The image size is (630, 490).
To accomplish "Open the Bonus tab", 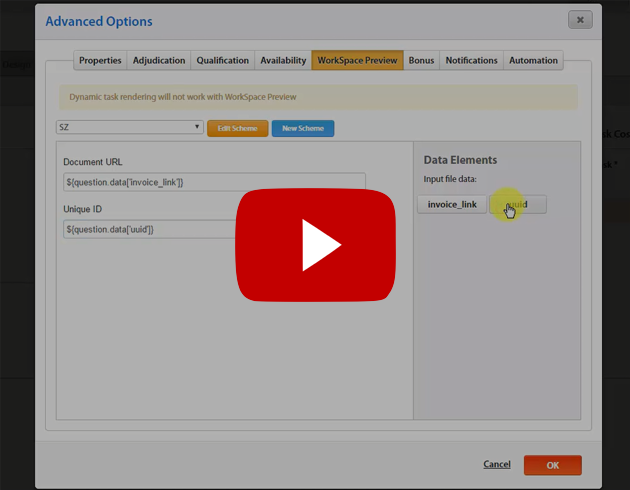I will tap(421, 60).
